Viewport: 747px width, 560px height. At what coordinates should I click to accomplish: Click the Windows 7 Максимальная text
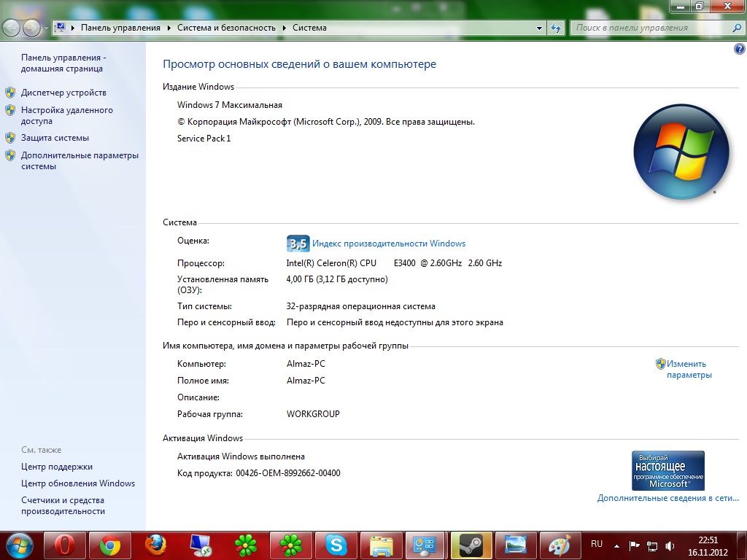[x=230, y=105]
